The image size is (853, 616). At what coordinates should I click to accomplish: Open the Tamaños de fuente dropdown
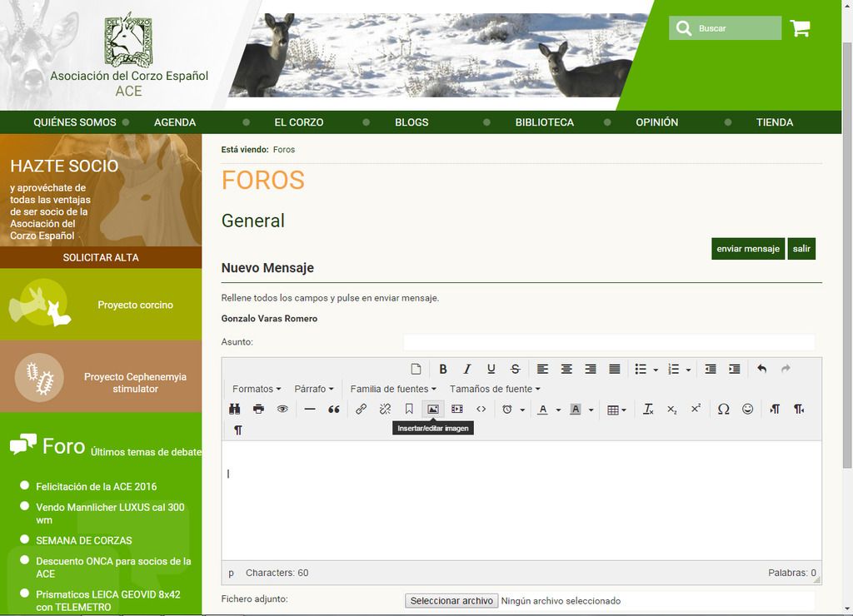click(495, 389)
